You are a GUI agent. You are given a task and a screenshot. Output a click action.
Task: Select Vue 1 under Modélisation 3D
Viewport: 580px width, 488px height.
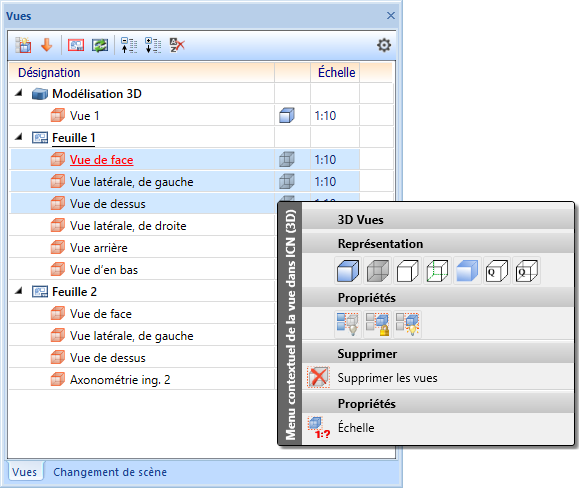pyautogui.click(x=84, y=115)
